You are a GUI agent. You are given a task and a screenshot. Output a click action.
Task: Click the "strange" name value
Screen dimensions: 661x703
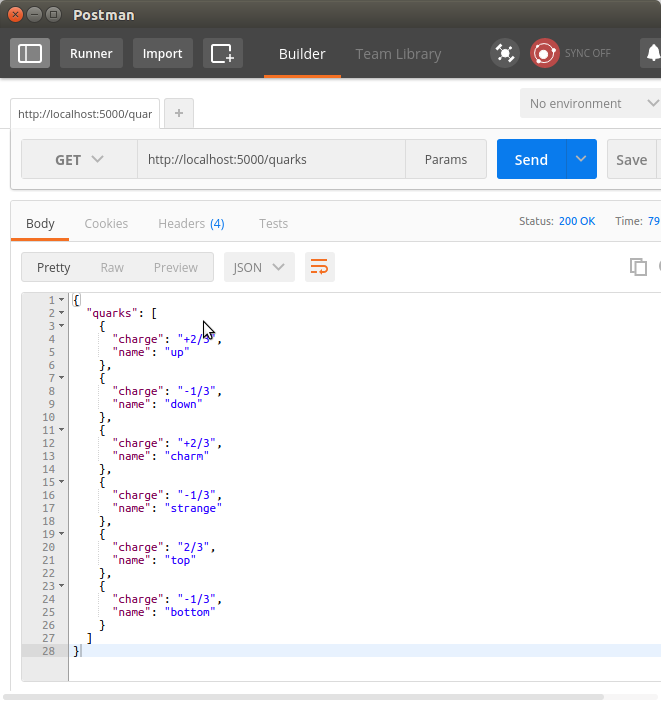pos(193,508)
